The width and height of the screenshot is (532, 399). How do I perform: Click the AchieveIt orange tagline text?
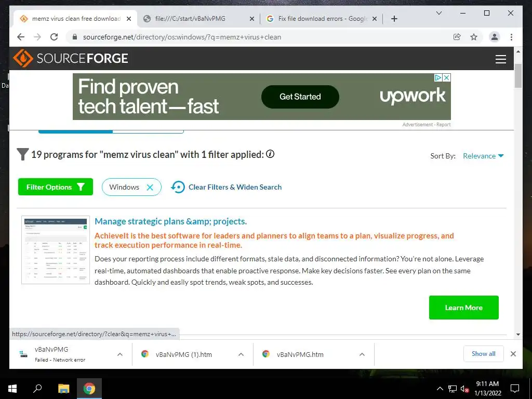click(x=274, y=240)
